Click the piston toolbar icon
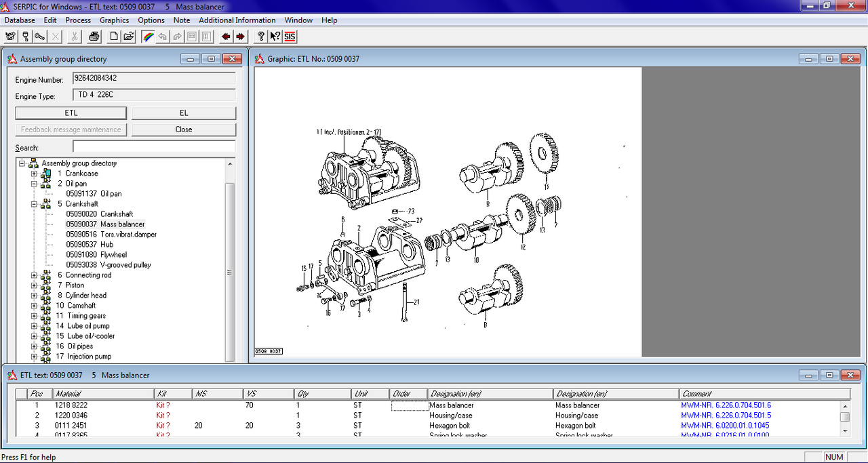 tap(25, 36)
